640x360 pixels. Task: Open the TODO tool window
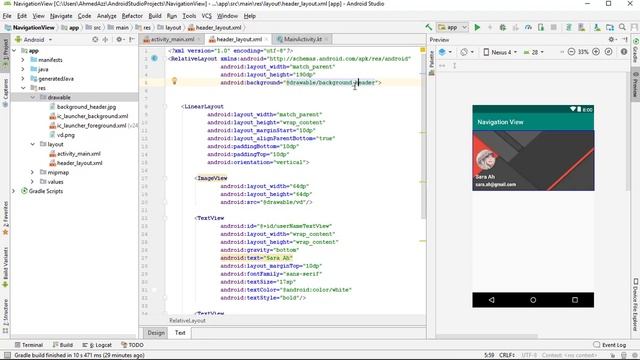132,345
